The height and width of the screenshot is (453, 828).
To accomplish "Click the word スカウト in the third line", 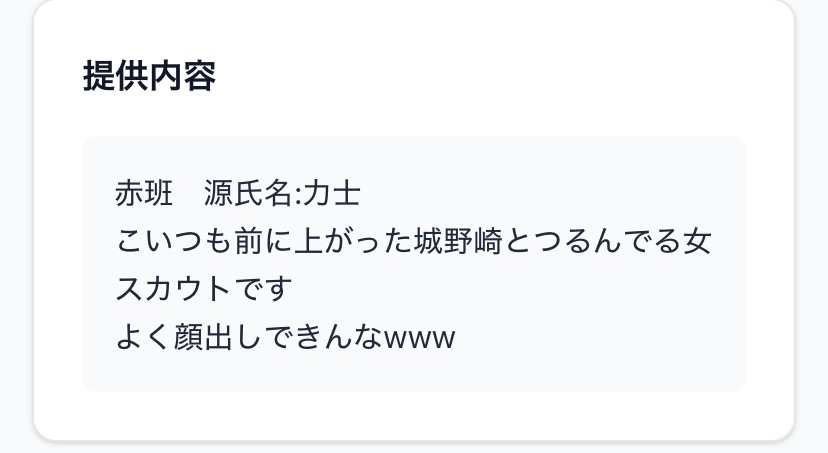I will tap(173, 289).
